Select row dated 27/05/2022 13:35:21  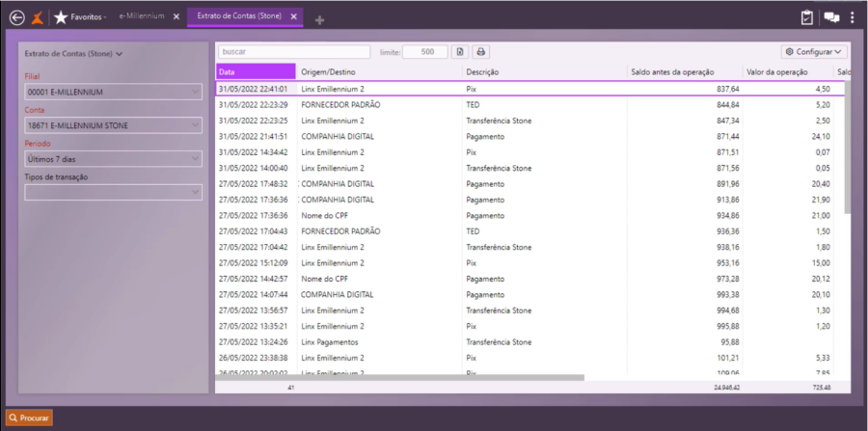pos(529,327)
